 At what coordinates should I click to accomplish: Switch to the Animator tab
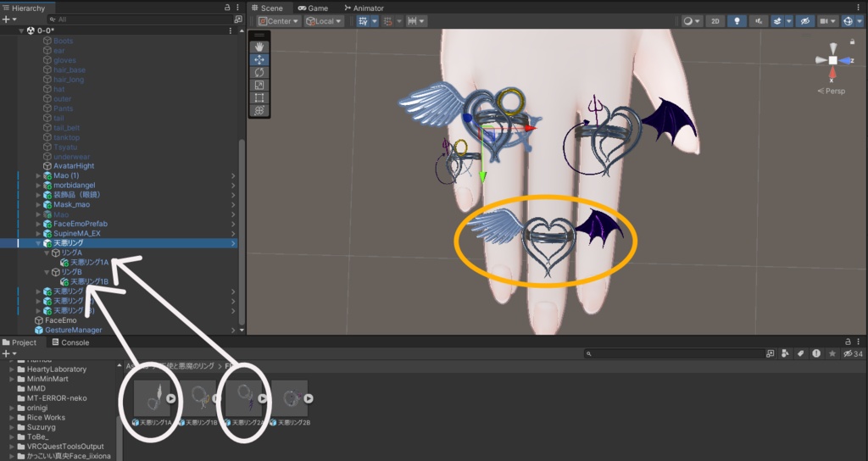pos(364,8)
